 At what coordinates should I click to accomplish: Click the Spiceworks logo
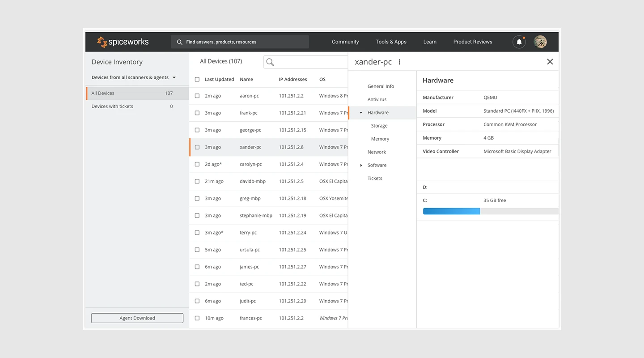pyautogui.click(x=123, y=42)
